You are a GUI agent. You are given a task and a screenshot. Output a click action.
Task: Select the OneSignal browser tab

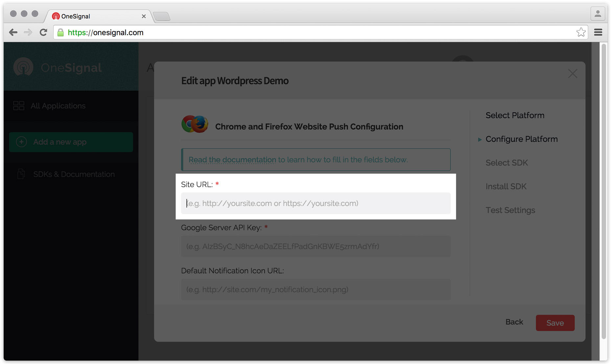[99, 16]
